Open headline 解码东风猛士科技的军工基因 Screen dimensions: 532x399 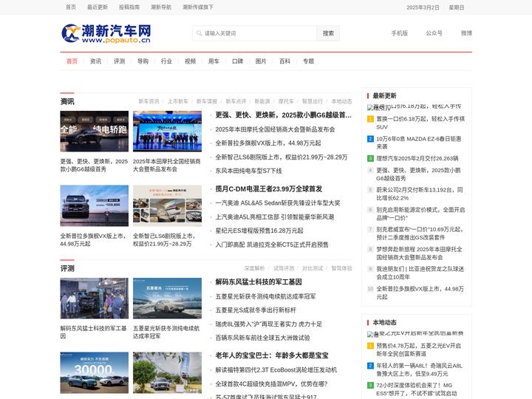click(x=259, y=282)
